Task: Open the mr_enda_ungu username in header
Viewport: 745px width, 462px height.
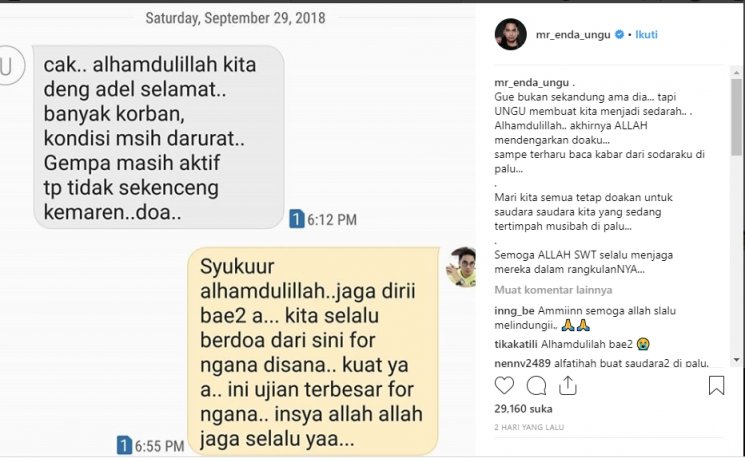Action: [x=573, y=35]
